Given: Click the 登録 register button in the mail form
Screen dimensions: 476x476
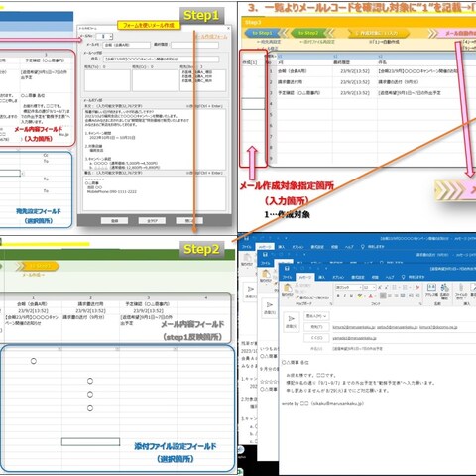Looking at the screenshot, I should 114,220.
